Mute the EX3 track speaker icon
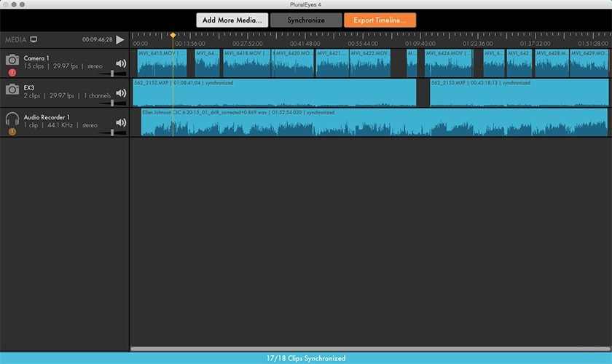Screen dimensions: 612x364 121,93
